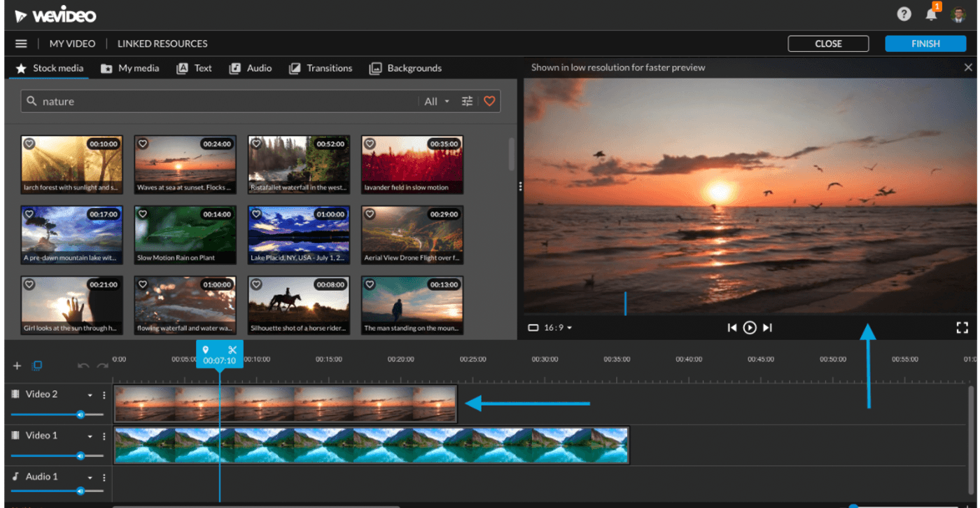Enter fullscreen preview
The image size is (980, 508).
click(x=962, y=327)
